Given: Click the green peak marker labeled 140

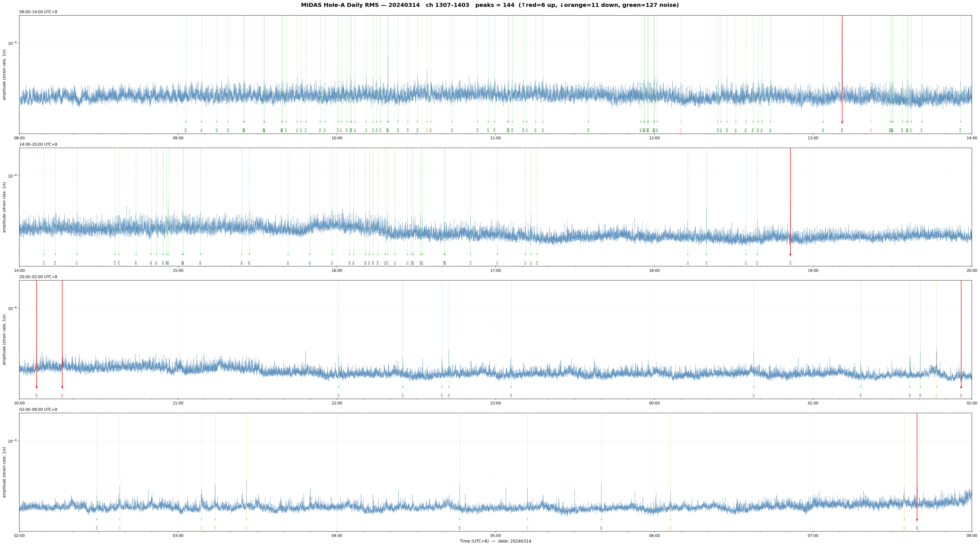Looking at the screenshot, I should tap(602, 519).
